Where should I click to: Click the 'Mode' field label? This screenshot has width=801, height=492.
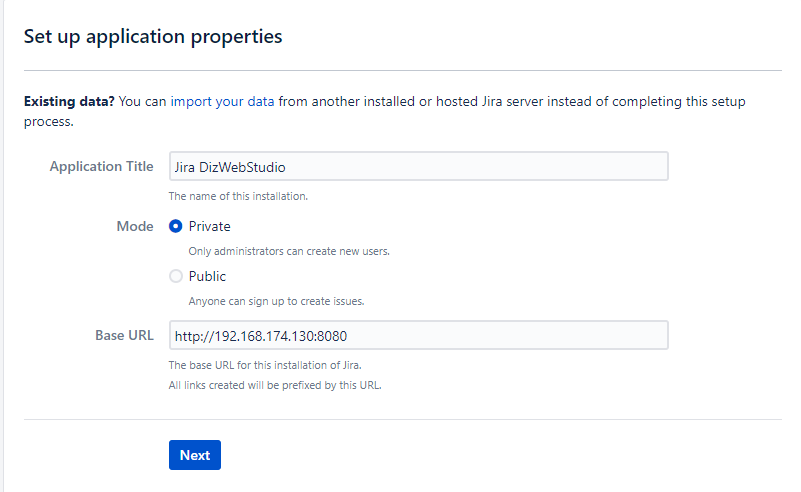[135, 226]
